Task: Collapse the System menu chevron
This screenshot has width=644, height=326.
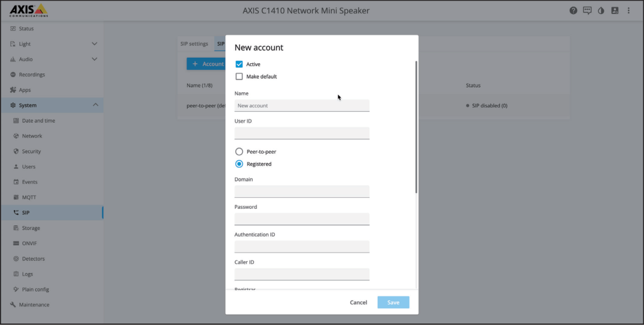Action: (95, 105)
